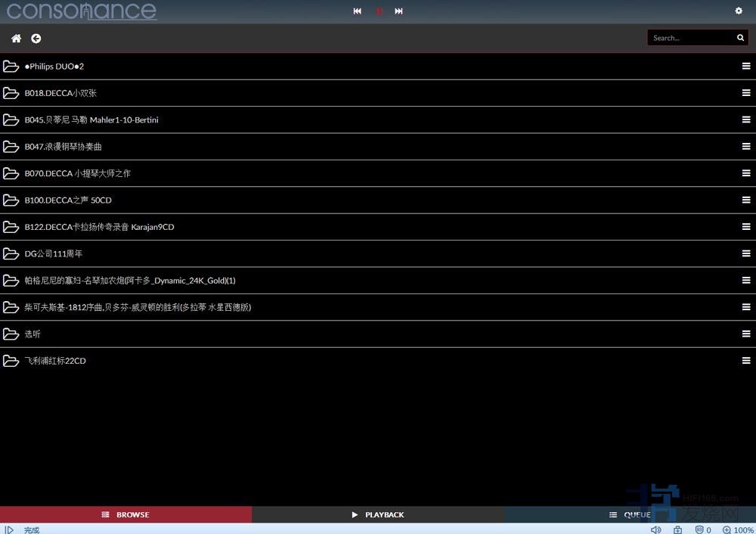Go to the home screen icon
Viewport: 756px width, 534px height.
click(x=17, y=38)
